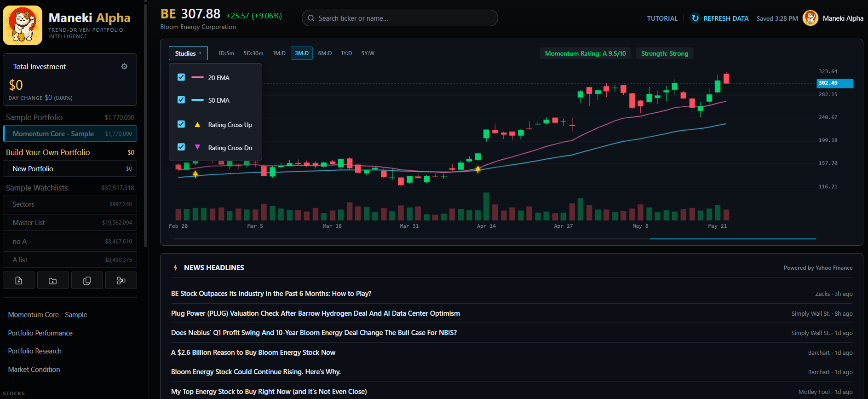The width and height of the screenshot is (868, 399).
Task: Open the Nebius Q1 Profit Swing headline
Action: [x=314, y=333]
